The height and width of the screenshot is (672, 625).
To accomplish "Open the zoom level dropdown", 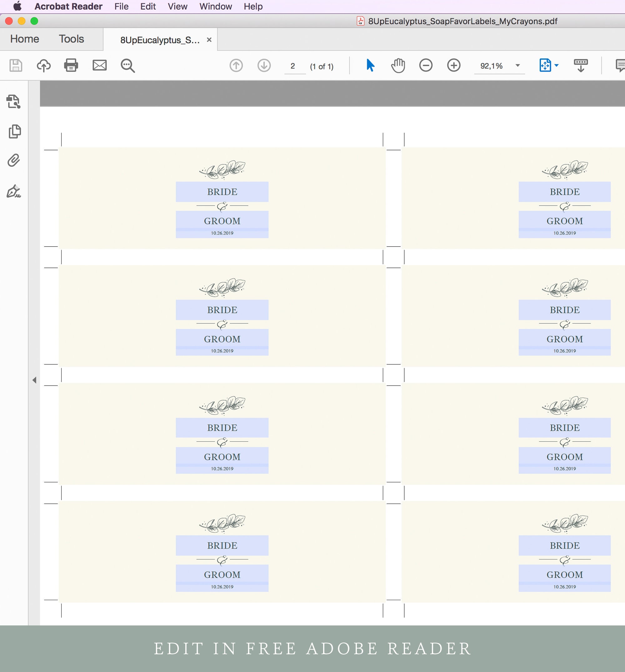I will click(517, 66).
